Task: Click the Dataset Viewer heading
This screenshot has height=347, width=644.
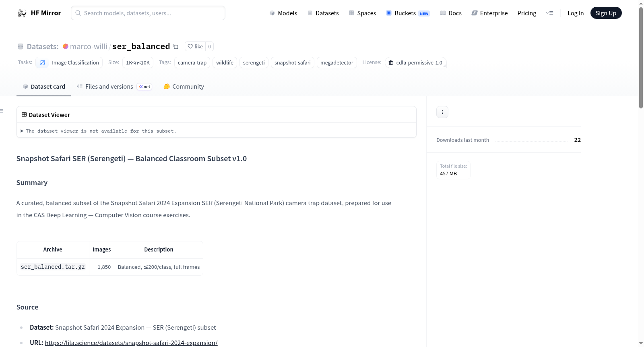Action: 50,114
